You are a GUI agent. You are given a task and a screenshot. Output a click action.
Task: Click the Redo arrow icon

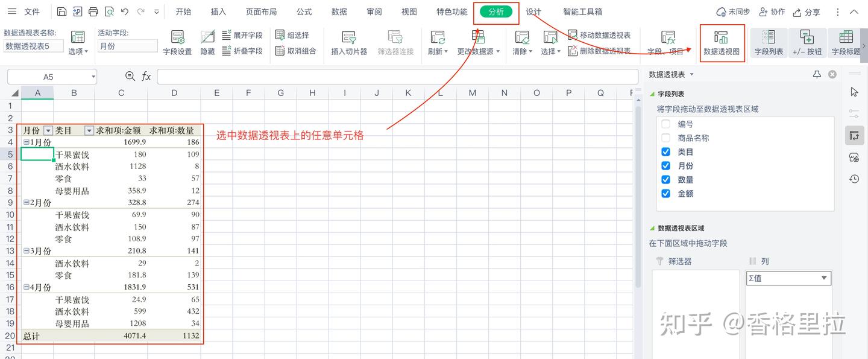(x=140, y=11)
